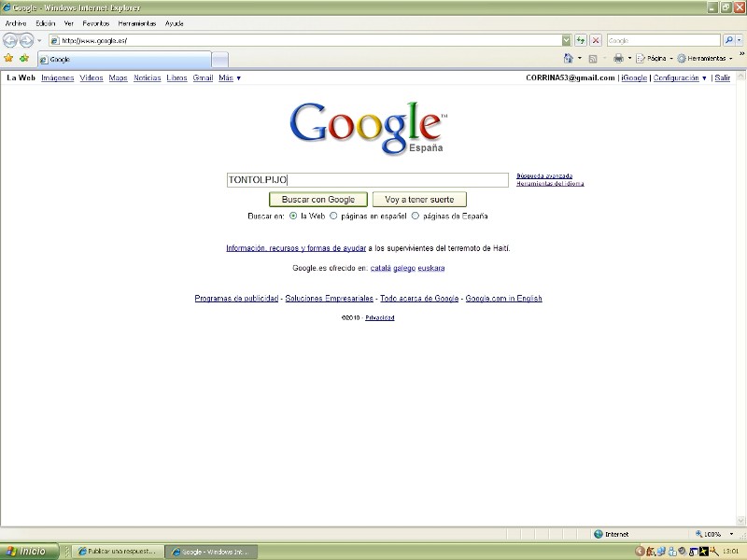Click the Google España logo

tap(368, 128)
